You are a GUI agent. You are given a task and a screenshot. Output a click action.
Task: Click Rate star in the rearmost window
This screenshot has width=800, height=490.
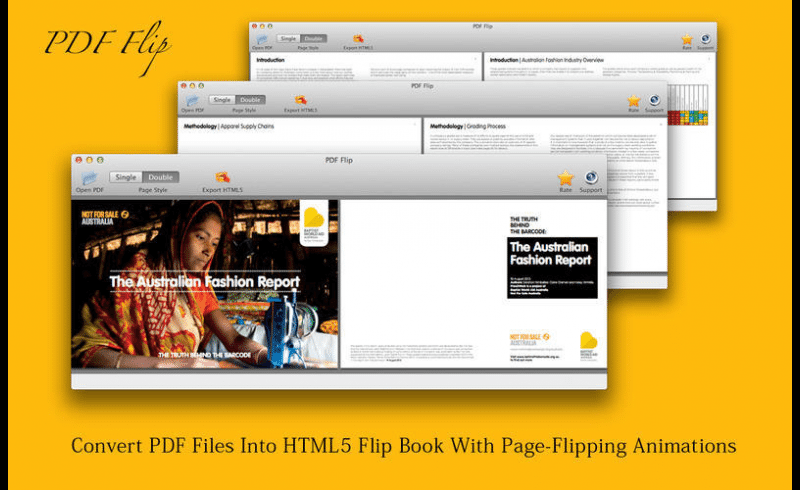click(687, 39)
